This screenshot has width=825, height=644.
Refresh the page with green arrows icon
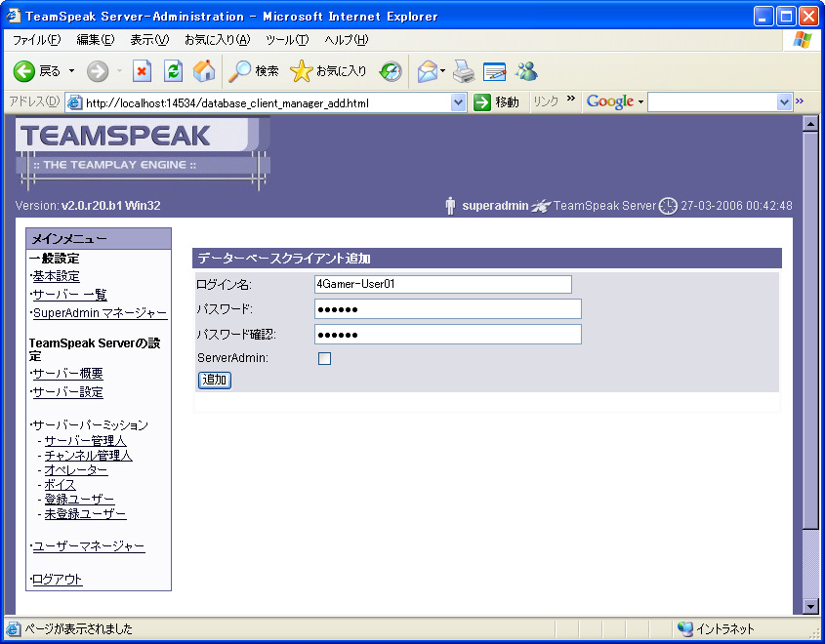173,71
